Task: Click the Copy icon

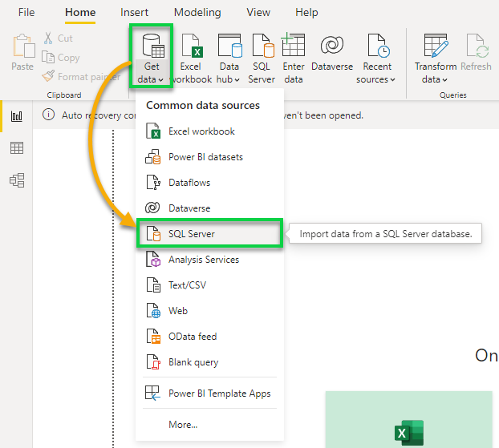Action: [x=48, y=58]
